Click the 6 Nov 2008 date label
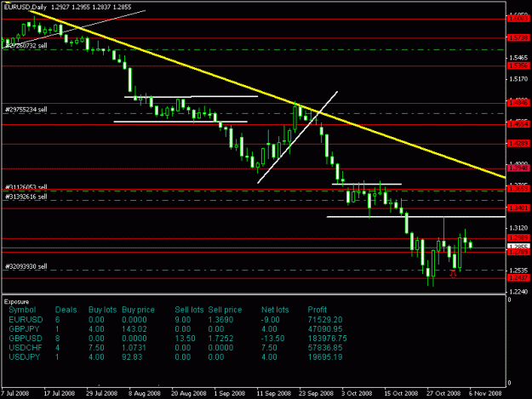This screenshot has height=399, width=532. click(485, 393)
